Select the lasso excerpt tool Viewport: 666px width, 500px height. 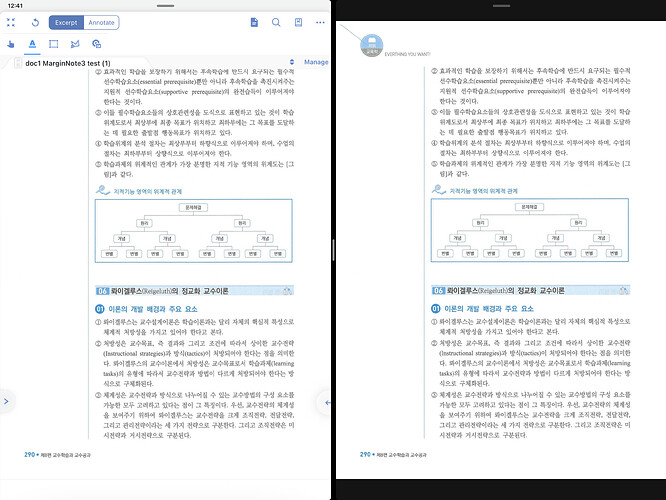[75, 44]
